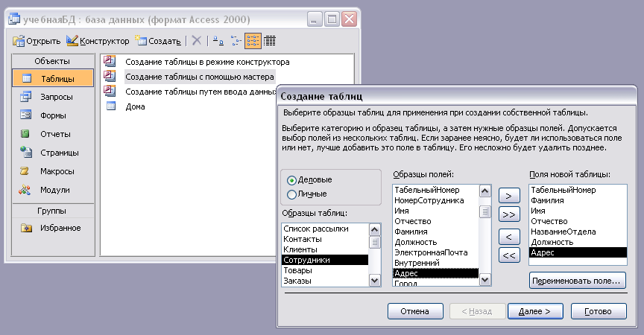This screenshot has width=644, height=335.
Task: Remove all fields with << button
Action: [509, 255]
